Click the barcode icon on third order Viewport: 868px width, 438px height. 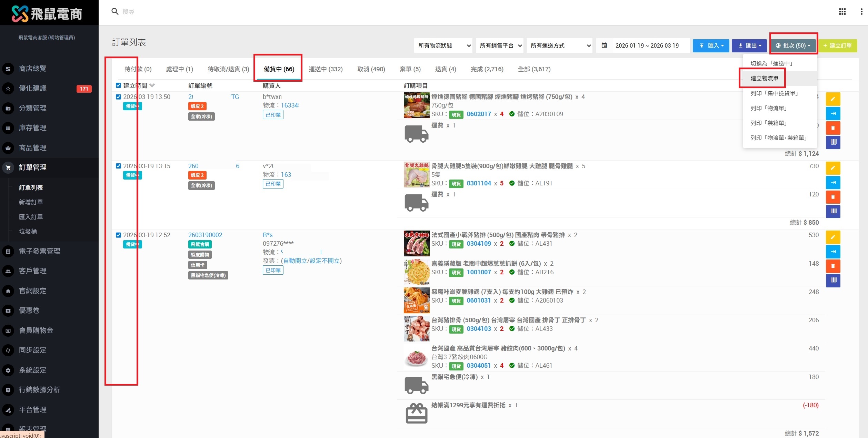click(833, 280)
